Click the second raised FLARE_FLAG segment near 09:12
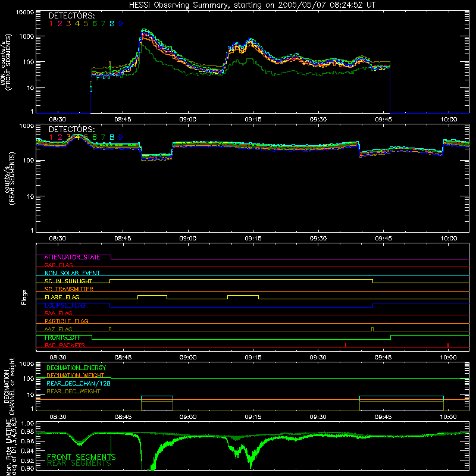 point(243,296)
